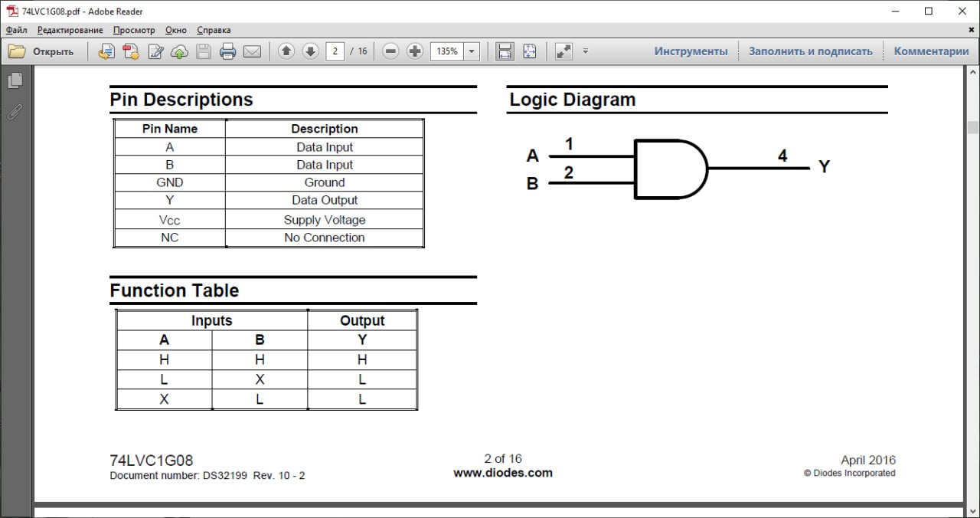Zoom in with the plus button

[415, 51]
